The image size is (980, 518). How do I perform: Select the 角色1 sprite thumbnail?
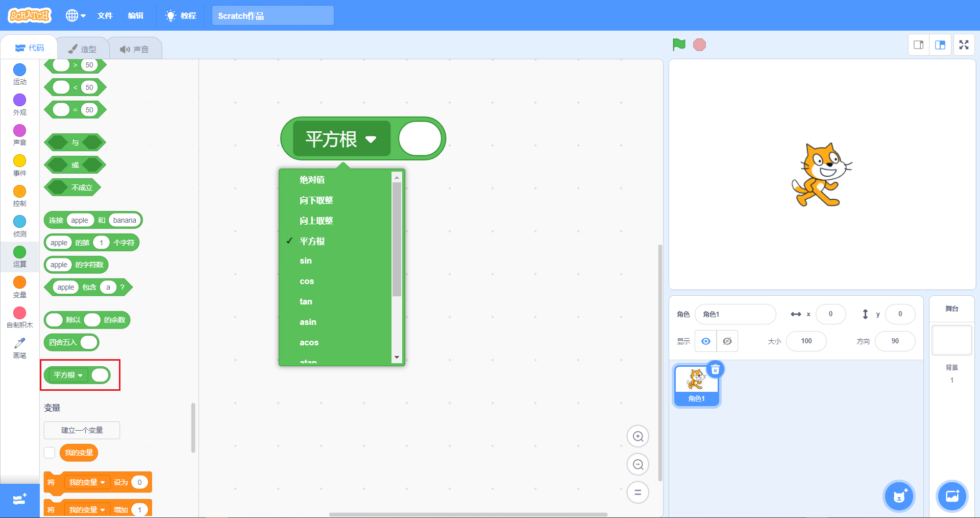click(x=697, y=386)
